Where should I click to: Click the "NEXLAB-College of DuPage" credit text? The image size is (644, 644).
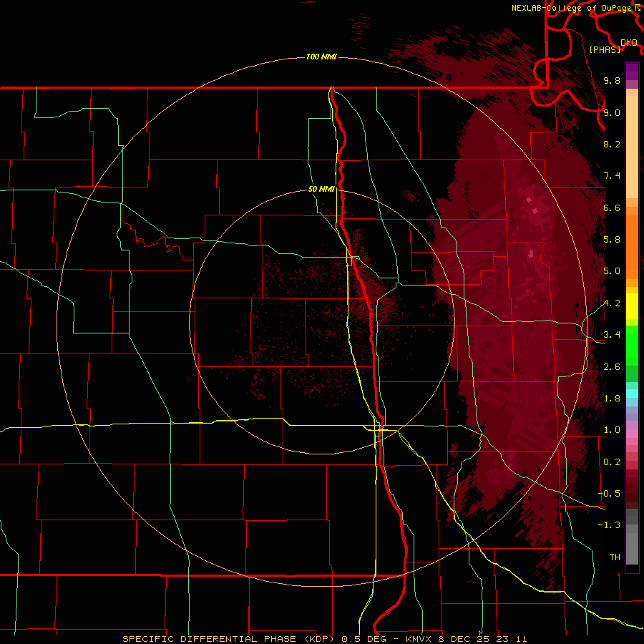[571, 8]
